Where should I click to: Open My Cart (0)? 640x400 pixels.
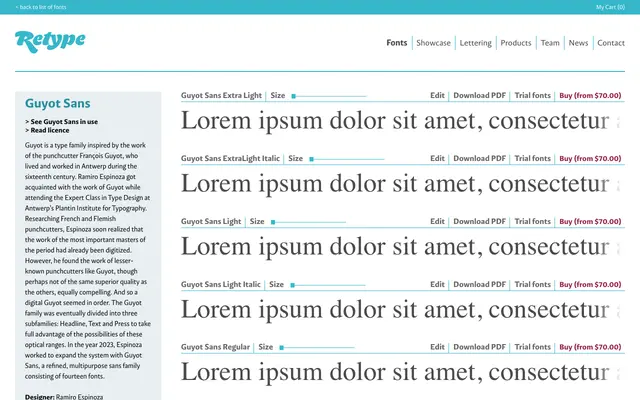coord(610,7)
